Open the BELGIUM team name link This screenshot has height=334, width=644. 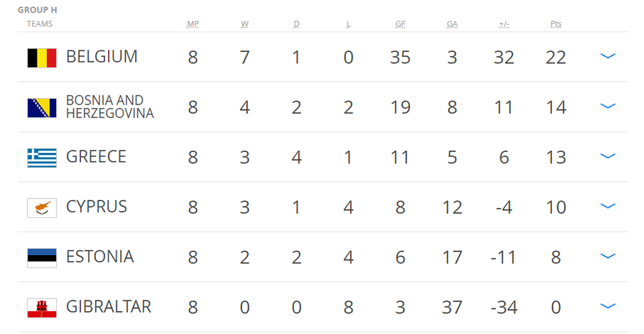pyautogui.click(x=102, y=57)
